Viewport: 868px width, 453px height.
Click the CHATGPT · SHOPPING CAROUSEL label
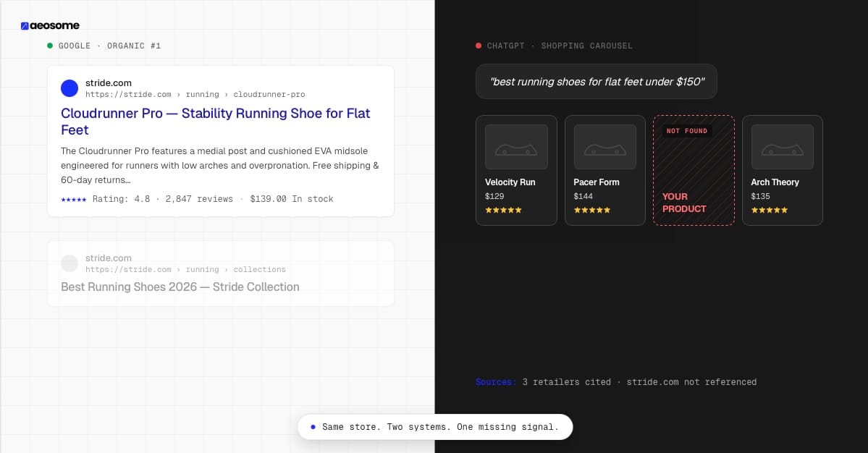(560, 46)
